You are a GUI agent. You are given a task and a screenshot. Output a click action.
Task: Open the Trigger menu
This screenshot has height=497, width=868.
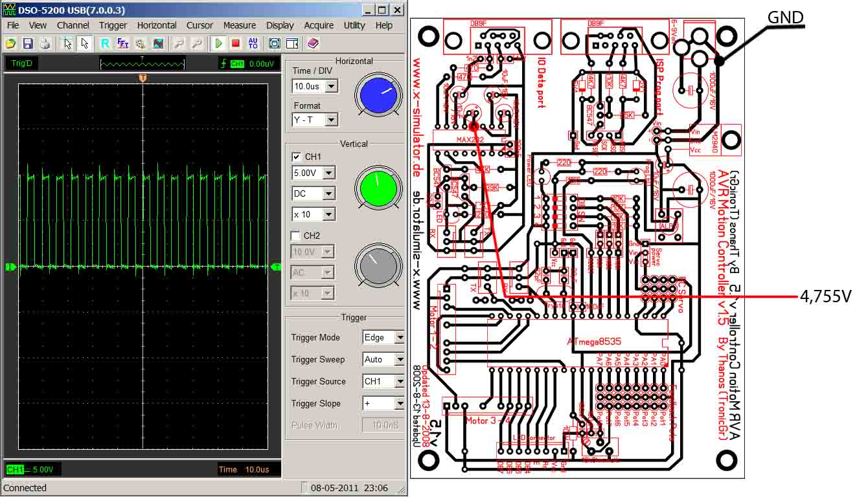coord(113,25)
